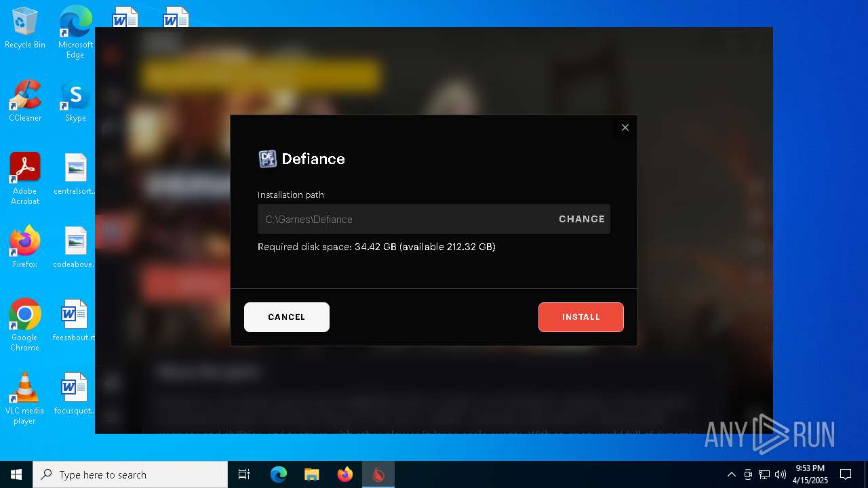
Task: Open Adobe Acrobat desktop shortcut
Action: click(25, 179)
